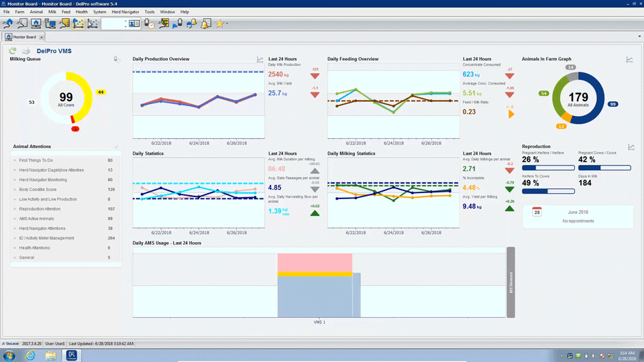The width and height of the screenshot is (644, 362).
Task: Expand Low Activity and Low Production row
Action: (15, 200)
